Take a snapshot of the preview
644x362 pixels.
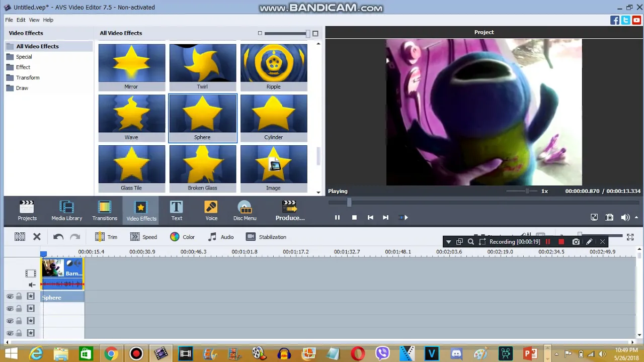click(x=609, y=218)
